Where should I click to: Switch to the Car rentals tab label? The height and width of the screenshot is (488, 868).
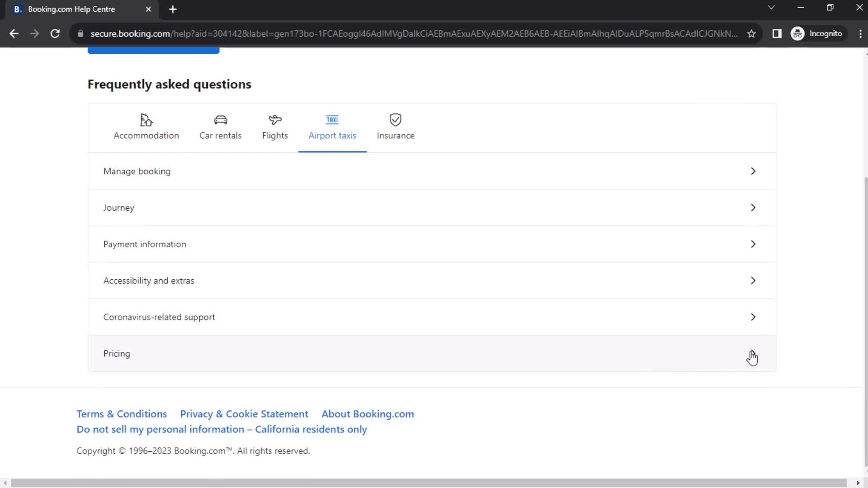[221, 136]
